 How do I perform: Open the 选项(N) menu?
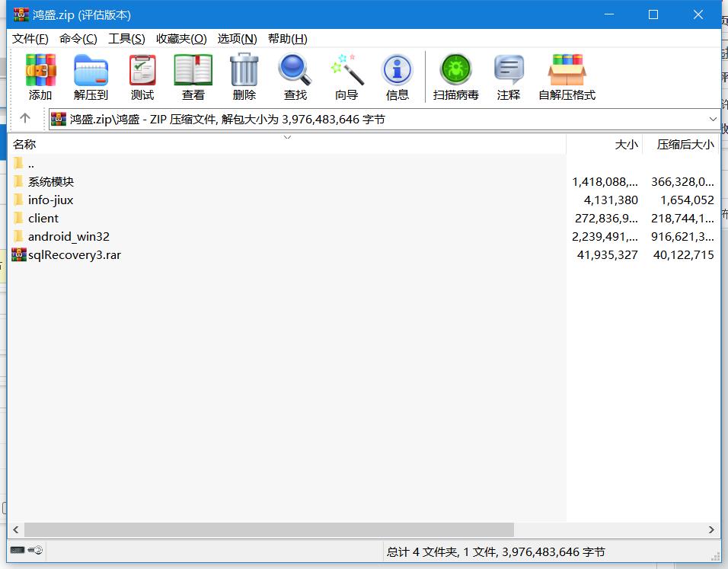pos(237,39)
